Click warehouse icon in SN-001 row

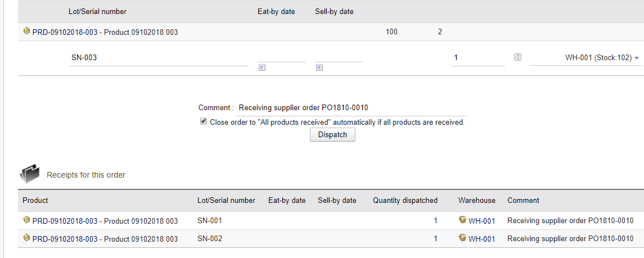coord(462,220)
